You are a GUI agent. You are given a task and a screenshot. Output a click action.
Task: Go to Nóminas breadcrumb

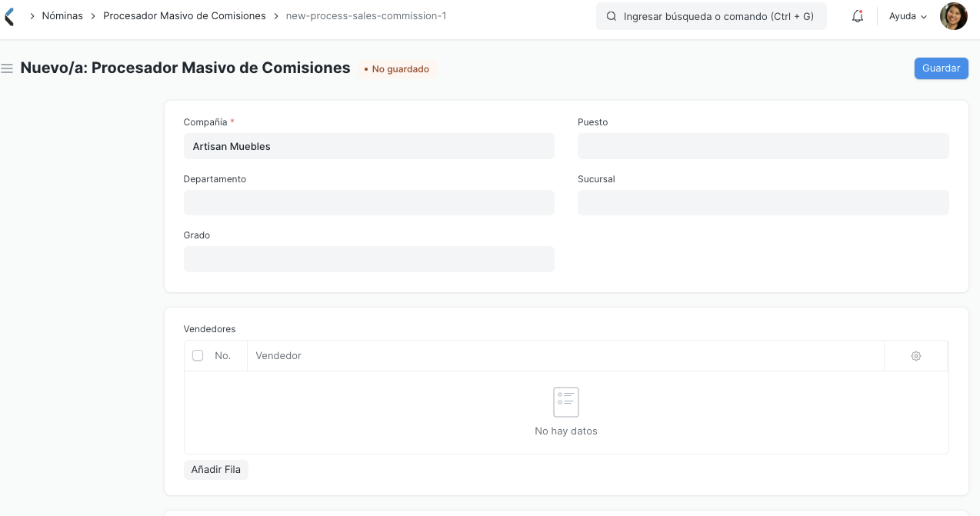62,15
